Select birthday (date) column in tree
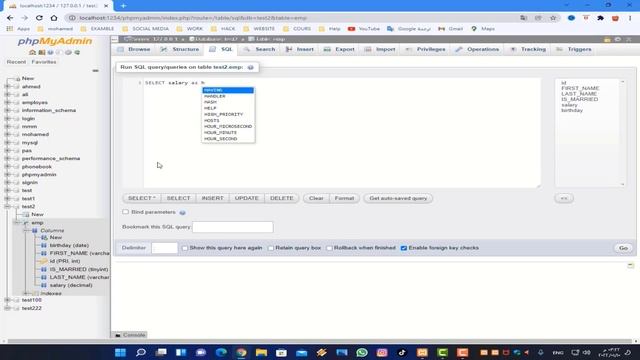 tap(69, 245)
